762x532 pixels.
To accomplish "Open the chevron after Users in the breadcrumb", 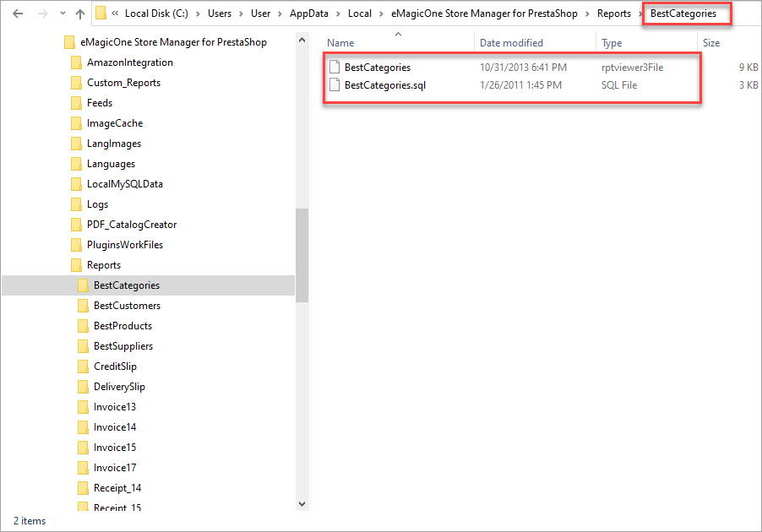I will click(241, 14).
